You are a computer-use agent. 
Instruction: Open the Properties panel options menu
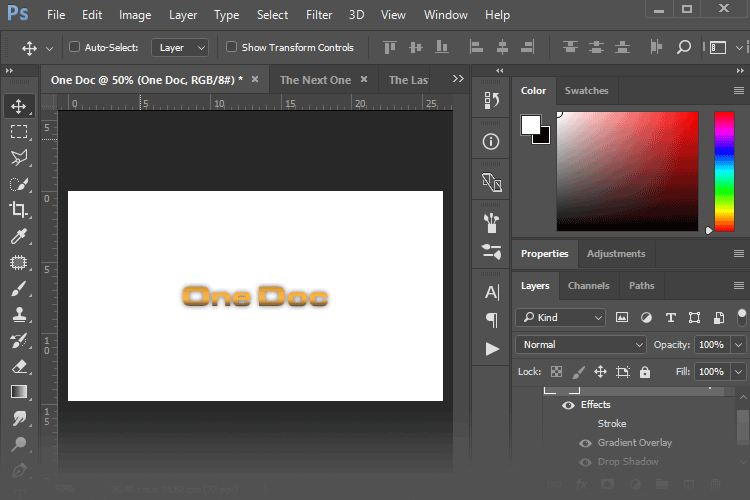click(x=739, y=254)
